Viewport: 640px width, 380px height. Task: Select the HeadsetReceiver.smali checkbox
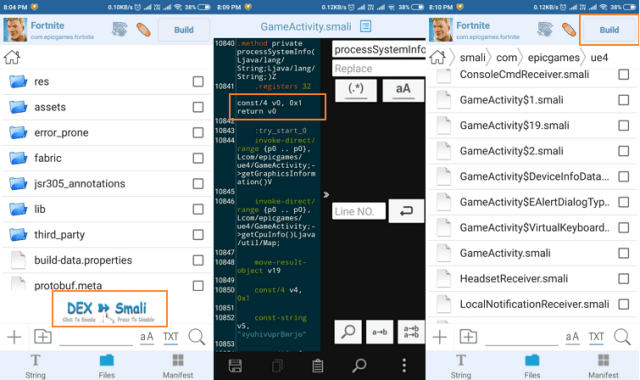[x=623, y=278]
